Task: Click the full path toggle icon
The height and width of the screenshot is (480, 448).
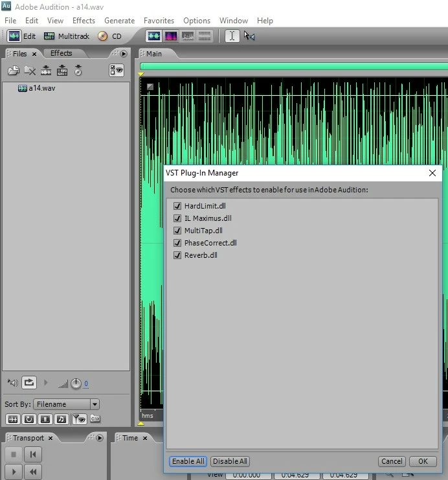Action: pos(95,418)
